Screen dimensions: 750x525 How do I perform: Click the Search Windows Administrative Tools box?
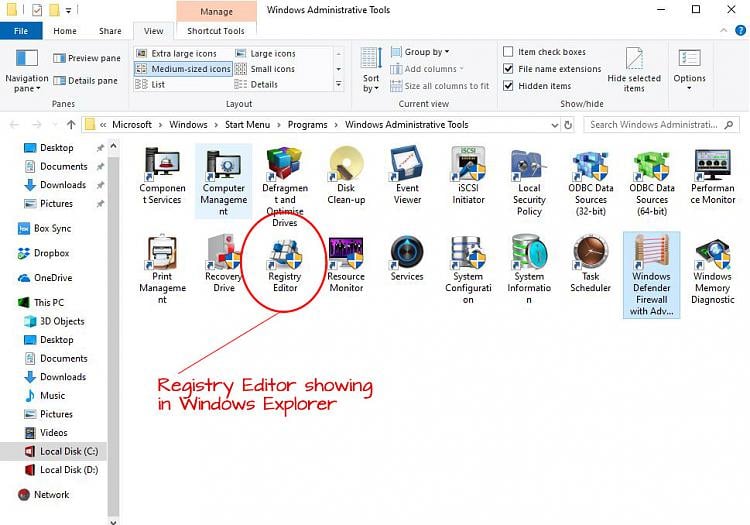pos(661,125)
